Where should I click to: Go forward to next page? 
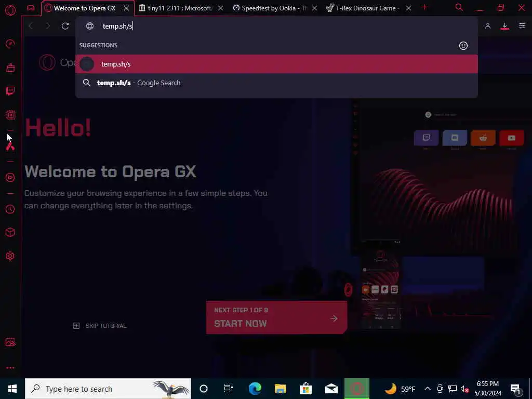pyautogui.click(x=48, y=26)
